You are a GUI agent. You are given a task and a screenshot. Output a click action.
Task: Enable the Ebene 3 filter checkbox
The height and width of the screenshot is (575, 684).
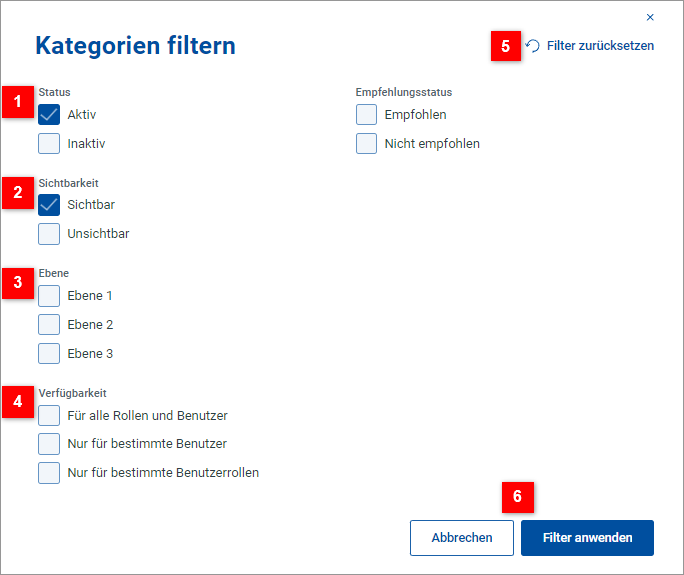[x=49, y=353]
